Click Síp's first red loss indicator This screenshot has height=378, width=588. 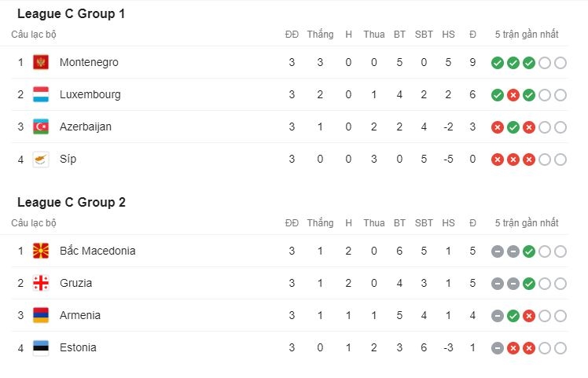[497, 160]
